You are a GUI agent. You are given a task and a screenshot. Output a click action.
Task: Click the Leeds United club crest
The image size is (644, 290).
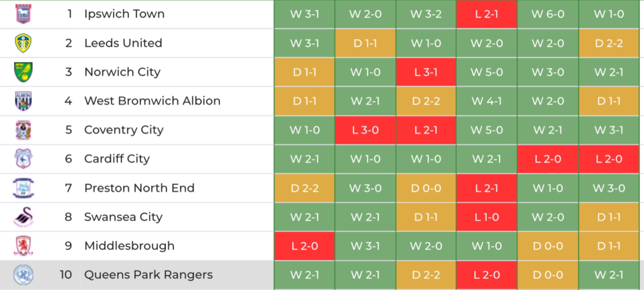click(24, 43)
